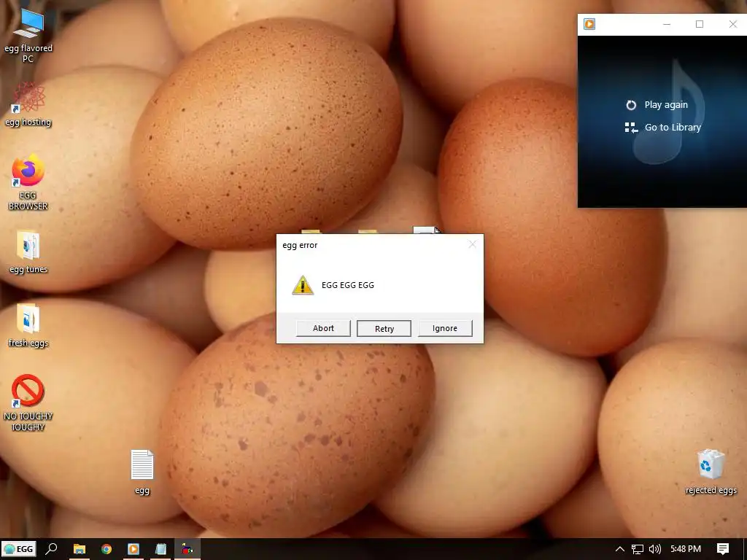This screenshot has width=747, height=560.
Task: Open the egg flavored PC desktop icon
Action: (28, 36)
